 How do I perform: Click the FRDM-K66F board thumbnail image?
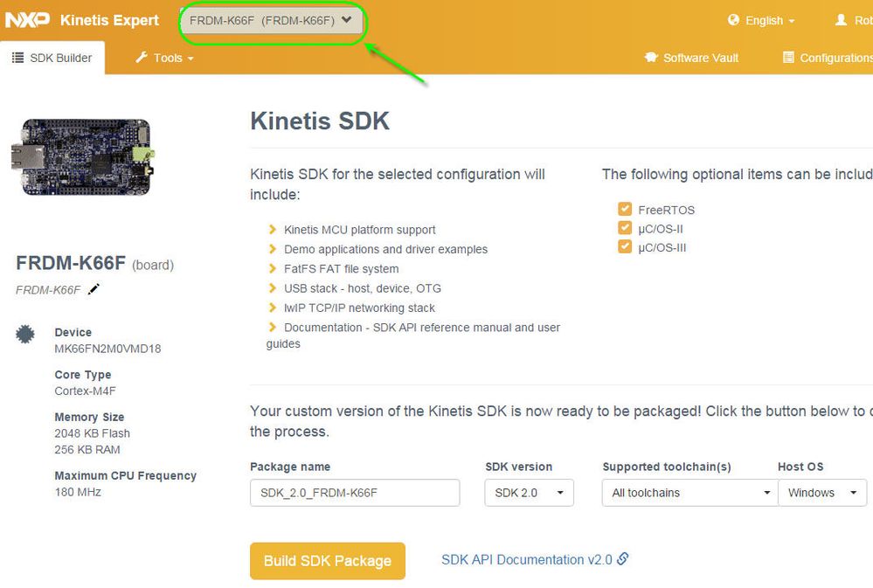click(x=82, y=157)
